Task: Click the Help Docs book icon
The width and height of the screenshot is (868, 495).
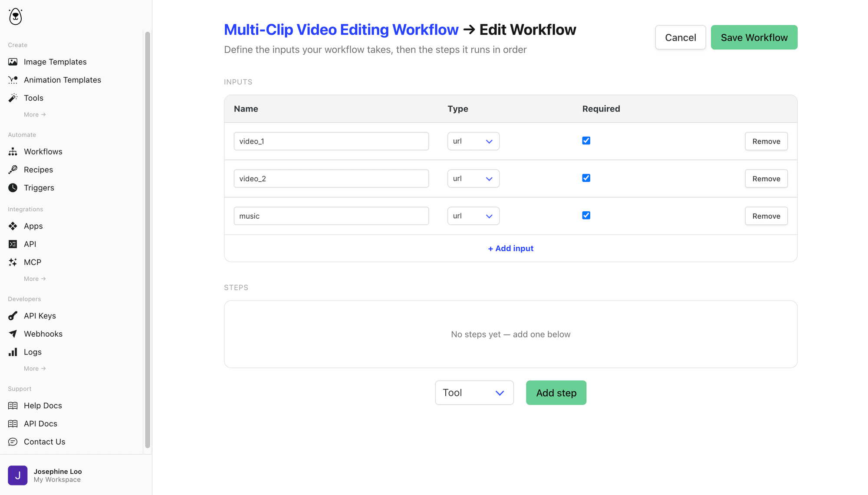Action: tap(13, 406)
